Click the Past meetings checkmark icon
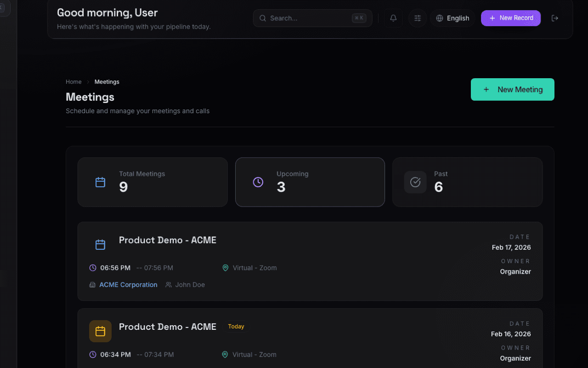 click(415, 182)
